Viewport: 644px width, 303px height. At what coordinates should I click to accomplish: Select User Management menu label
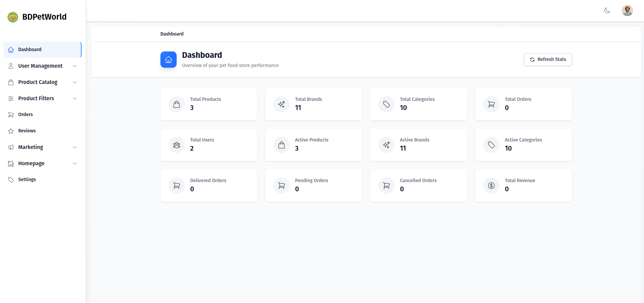point(40,66)
